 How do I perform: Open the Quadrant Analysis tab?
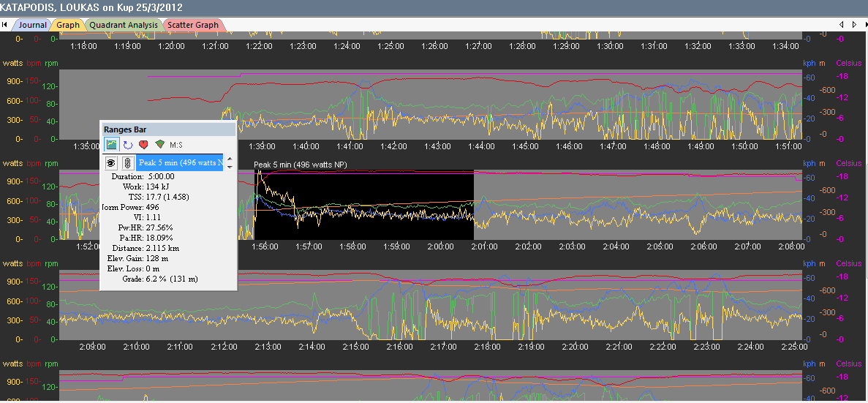click(123, 25)
